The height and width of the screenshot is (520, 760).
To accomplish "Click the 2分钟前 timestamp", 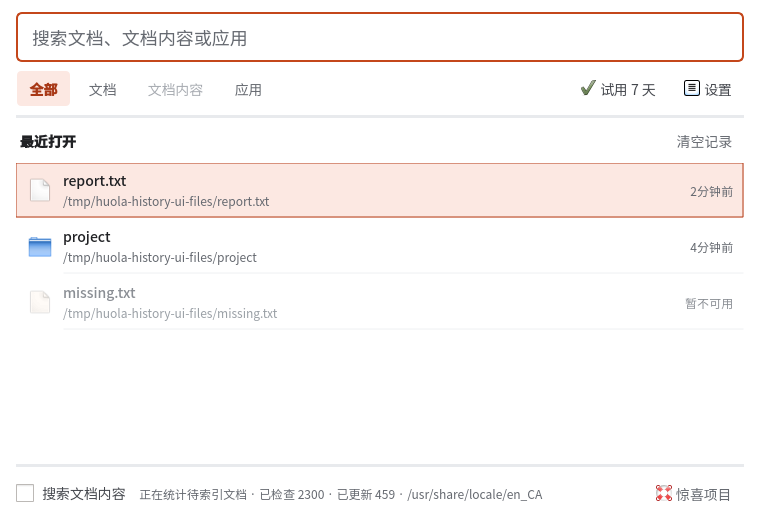I will point(712,191).
